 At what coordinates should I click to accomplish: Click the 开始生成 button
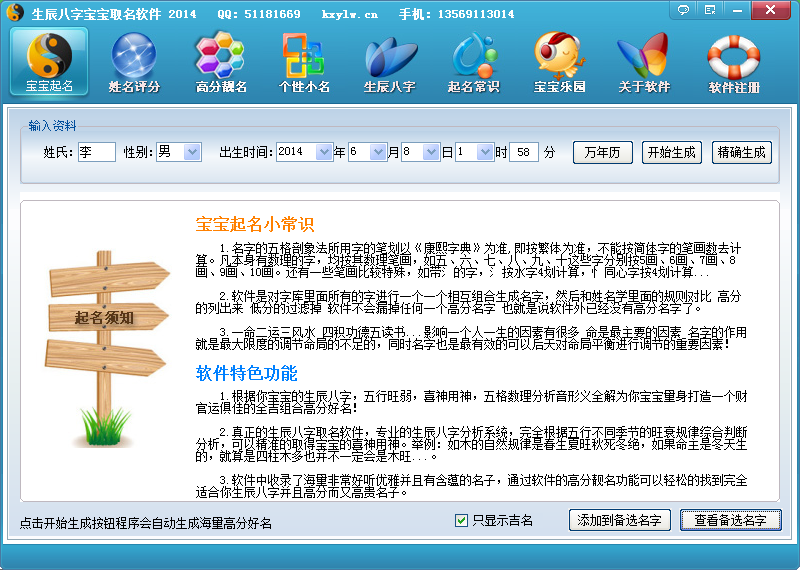672,153
